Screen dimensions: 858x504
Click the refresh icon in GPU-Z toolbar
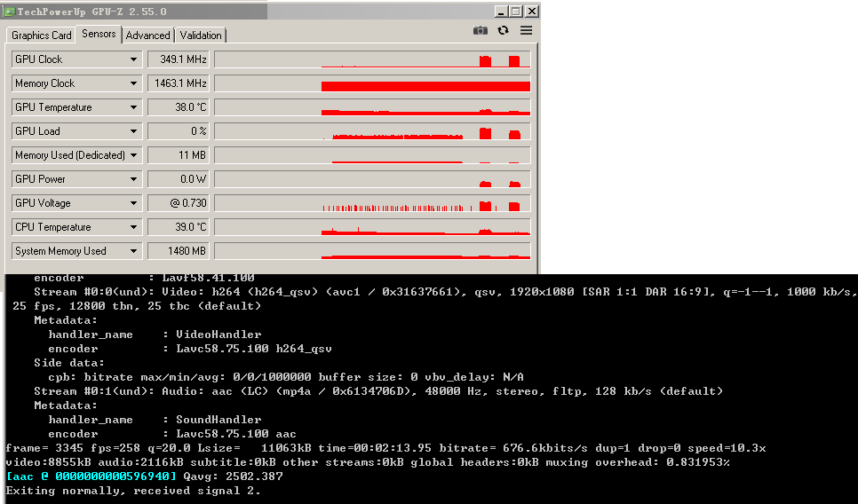[503, 30]
